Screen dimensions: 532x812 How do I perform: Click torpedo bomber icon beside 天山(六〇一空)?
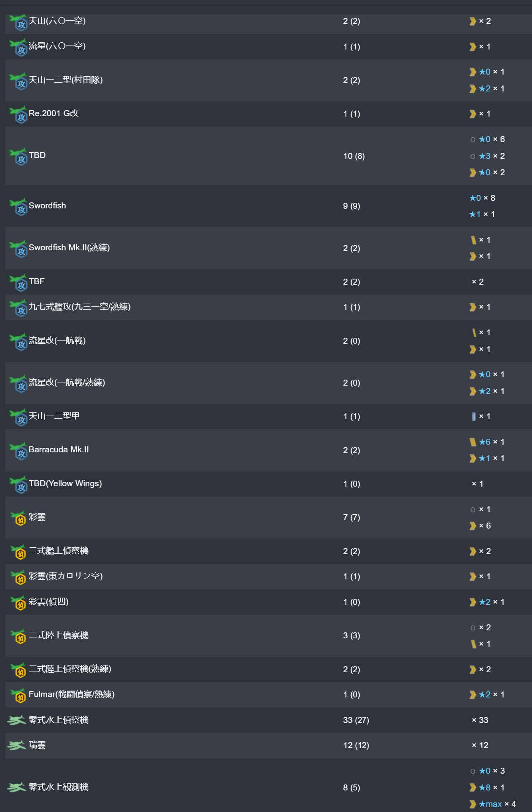(x=18, y=23)
